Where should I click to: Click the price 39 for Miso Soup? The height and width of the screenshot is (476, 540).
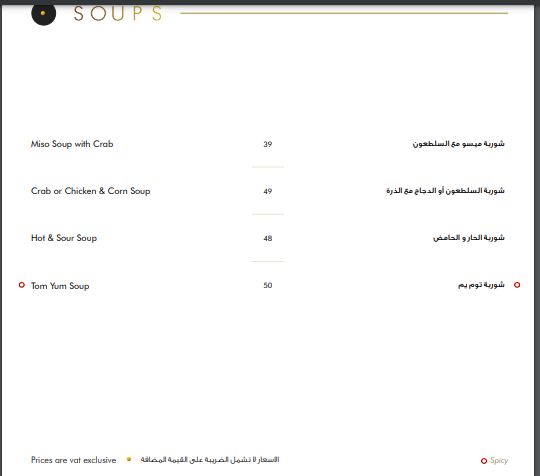click(x=268, y=144)
